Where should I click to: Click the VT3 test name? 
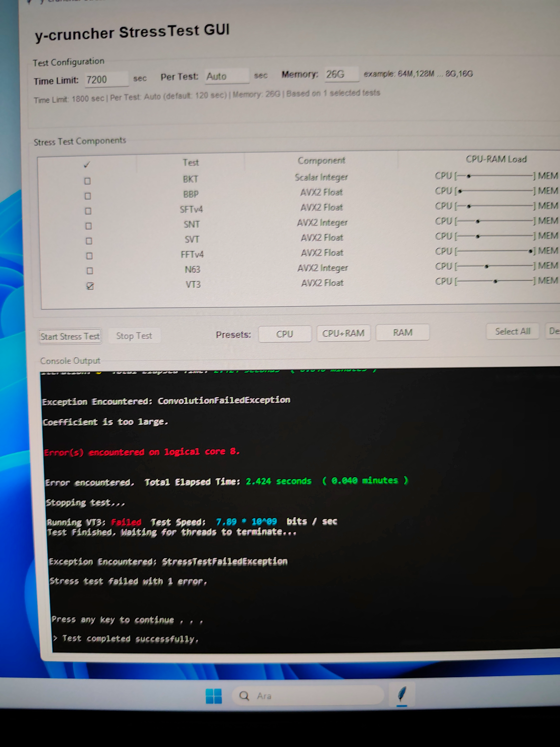coord(193,284)
